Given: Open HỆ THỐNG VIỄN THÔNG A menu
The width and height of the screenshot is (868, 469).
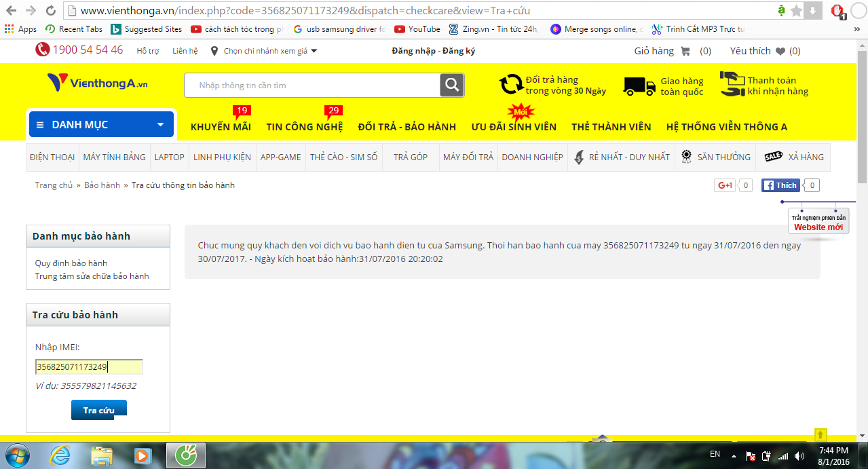Looking at the screenshot, I should [727, 127].
